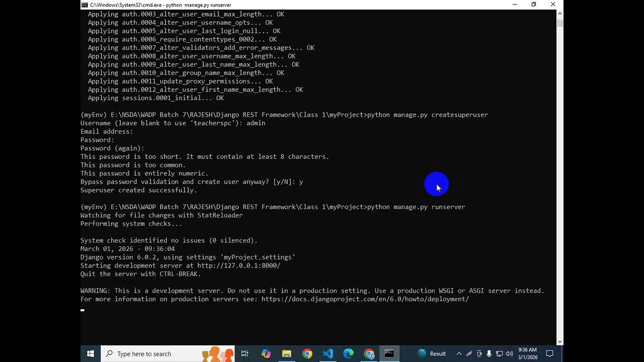Click 'python manage.py createsuperuser' command text

(x=428, y=115)
